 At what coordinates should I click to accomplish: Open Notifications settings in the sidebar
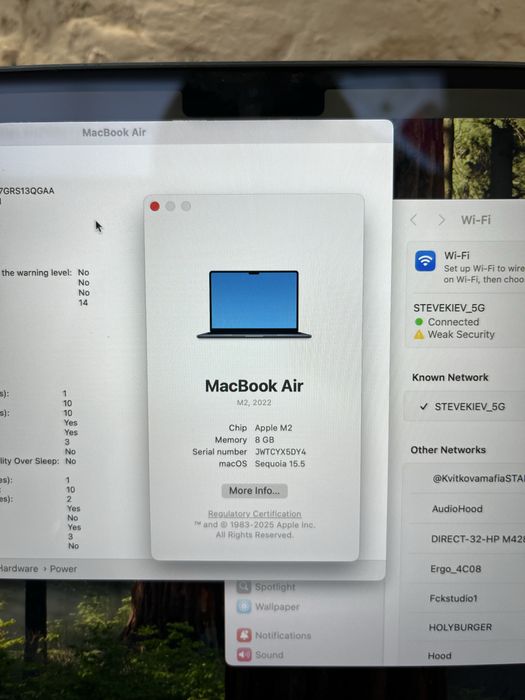[274, 635]
